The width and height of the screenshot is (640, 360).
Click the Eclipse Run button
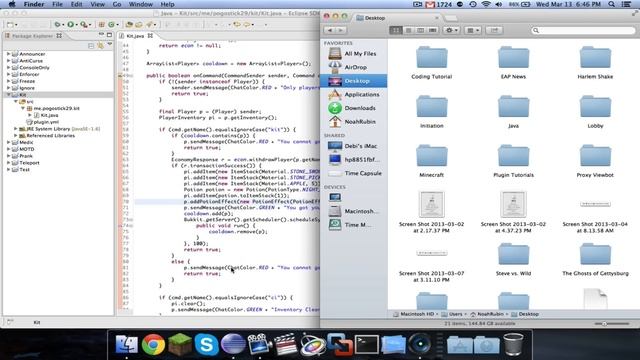[x=71, y=24]
